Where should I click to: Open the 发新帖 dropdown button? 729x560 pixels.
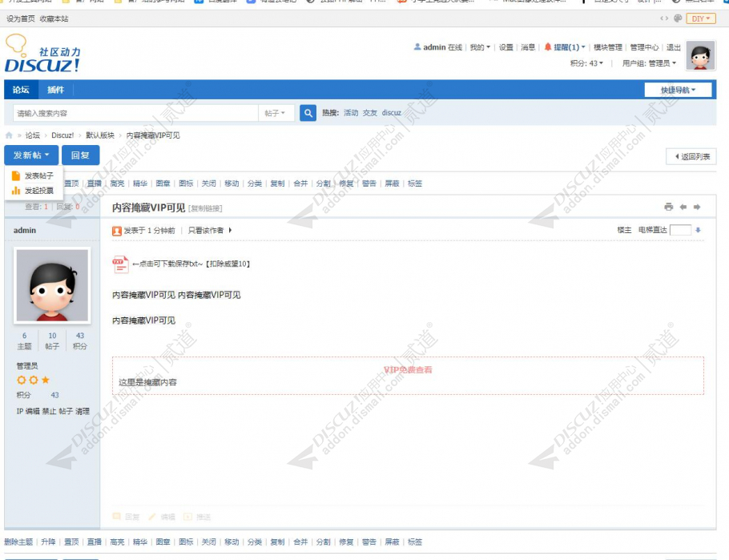[31, 155]
